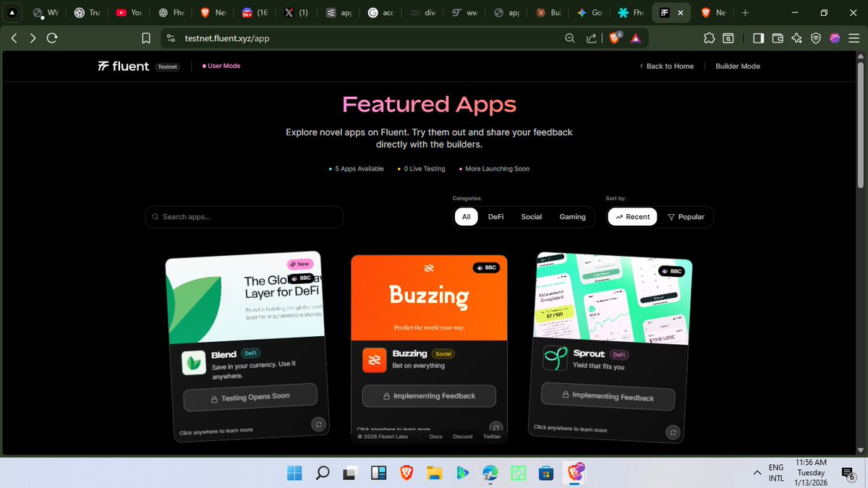Sort apps by Recent
This screenshot has width=868, height=488.
pyautogui.click(x=633, y=217)
